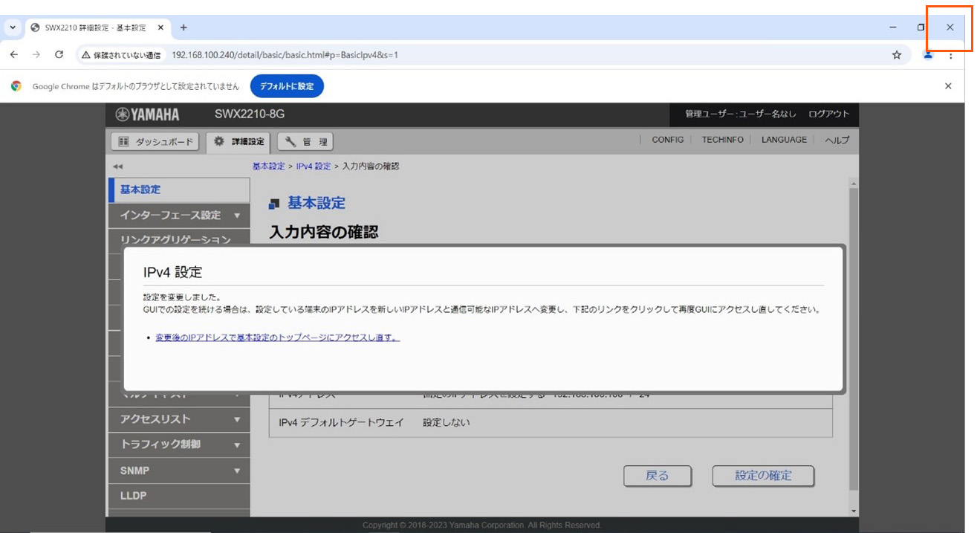Switch to the ダッシュボード tab
The height and width of the screenshot is (533, 980).
pos(155,141)
